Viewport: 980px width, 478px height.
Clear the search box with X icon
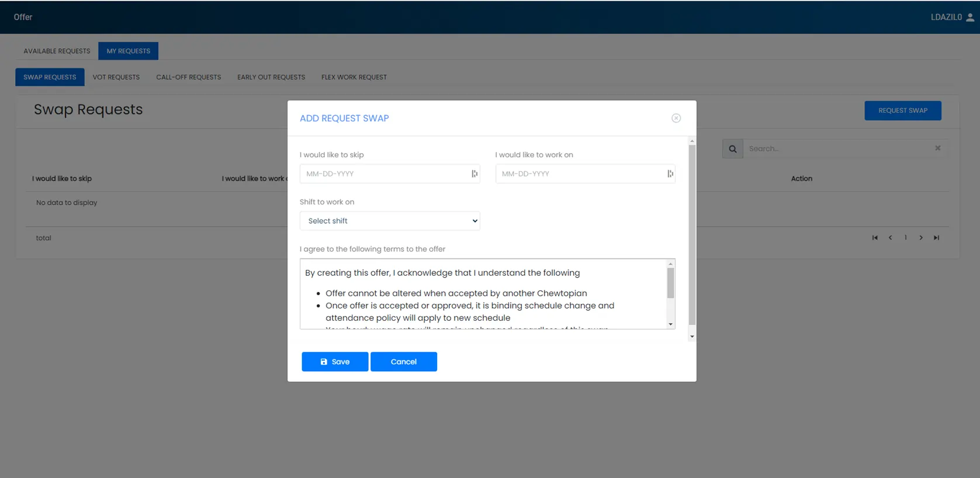pos(937,148)
